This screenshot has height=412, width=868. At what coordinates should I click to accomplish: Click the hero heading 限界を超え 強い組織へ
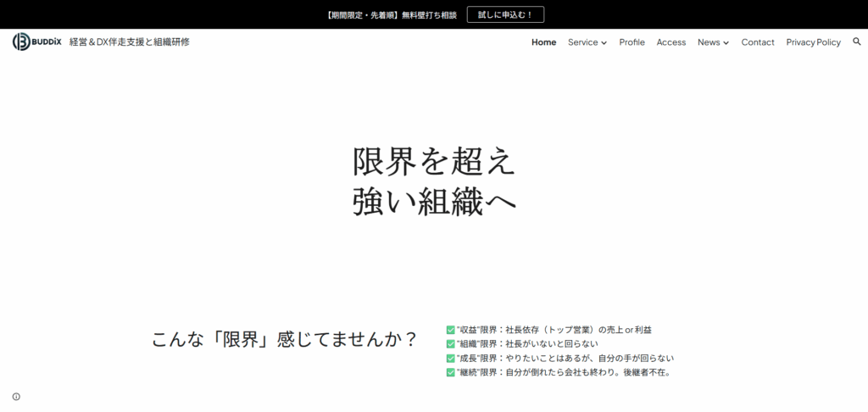(x=433, y=181)
